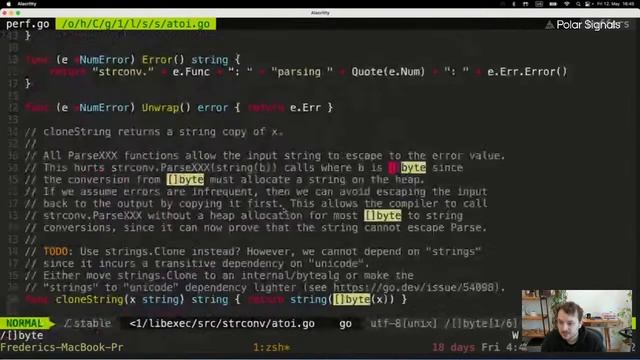
Task: Open the Apple menu
Action: tap(8, 4)
